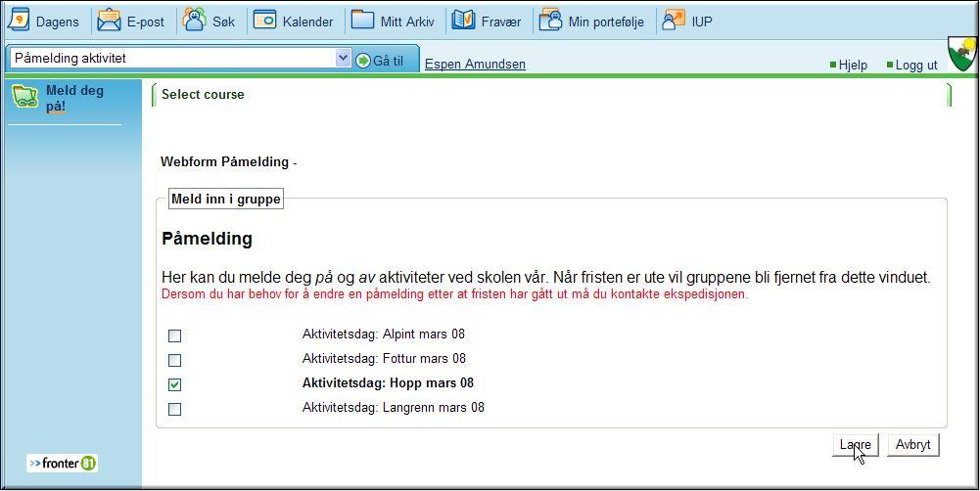Click the Aktivitetsdag: Langrenn mars 08 label

pyautogui.click(x=394, y=407)
